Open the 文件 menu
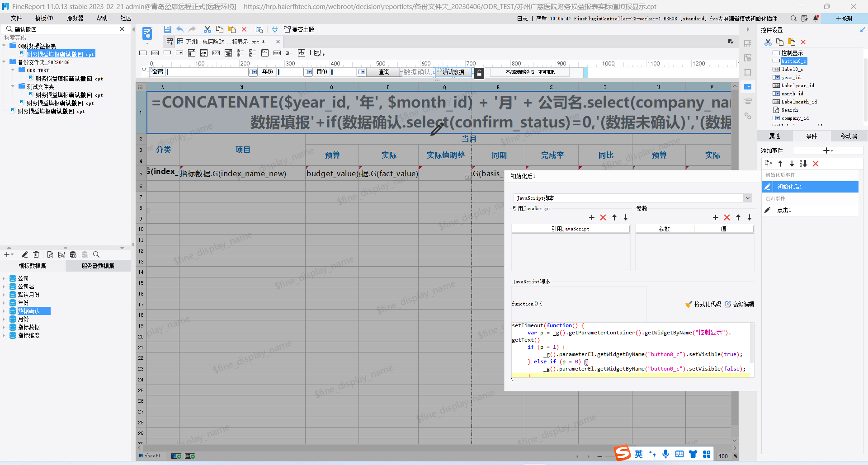 17,19
